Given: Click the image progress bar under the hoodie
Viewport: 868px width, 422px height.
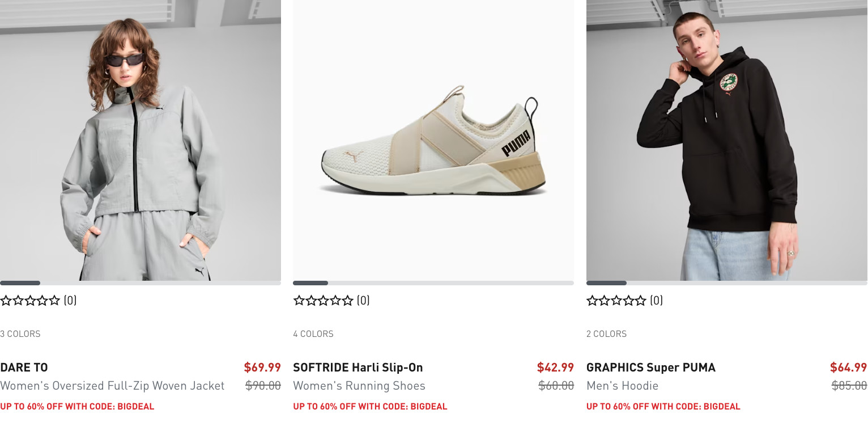Looking at the screenshot, I should coord(726,283).
